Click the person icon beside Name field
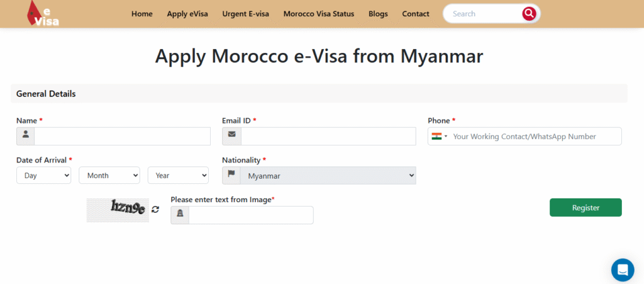 click(x=26, y=136)
